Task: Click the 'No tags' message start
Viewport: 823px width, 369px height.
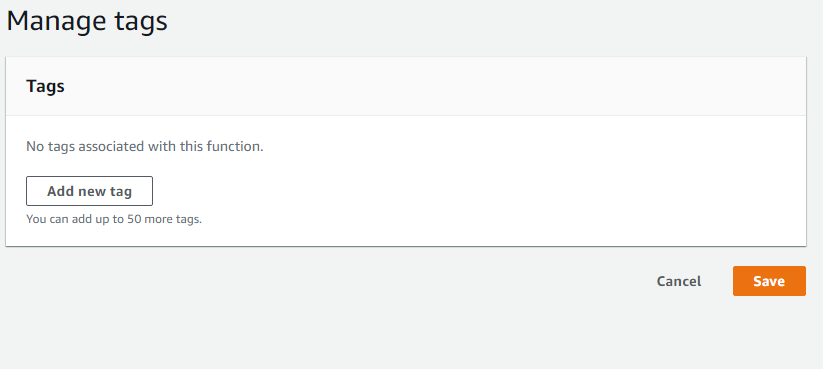Action: (x=50, y=146)
